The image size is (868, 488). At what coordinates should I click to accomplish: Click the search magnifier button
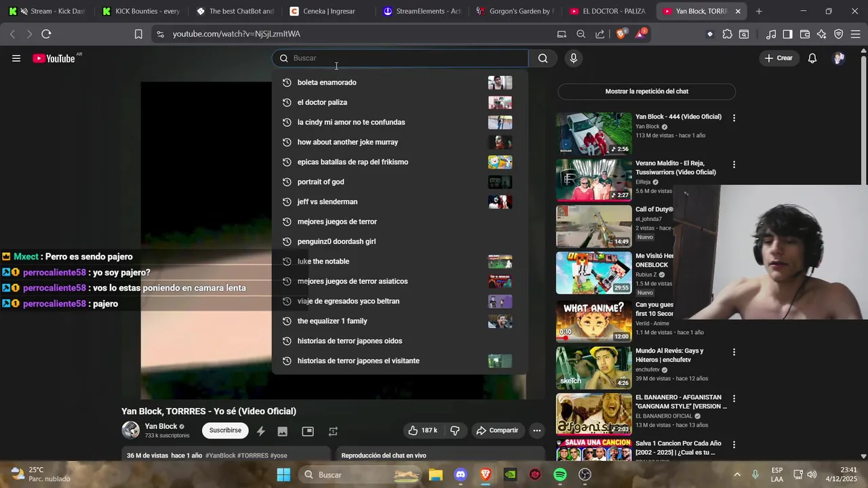click(542, 58)
